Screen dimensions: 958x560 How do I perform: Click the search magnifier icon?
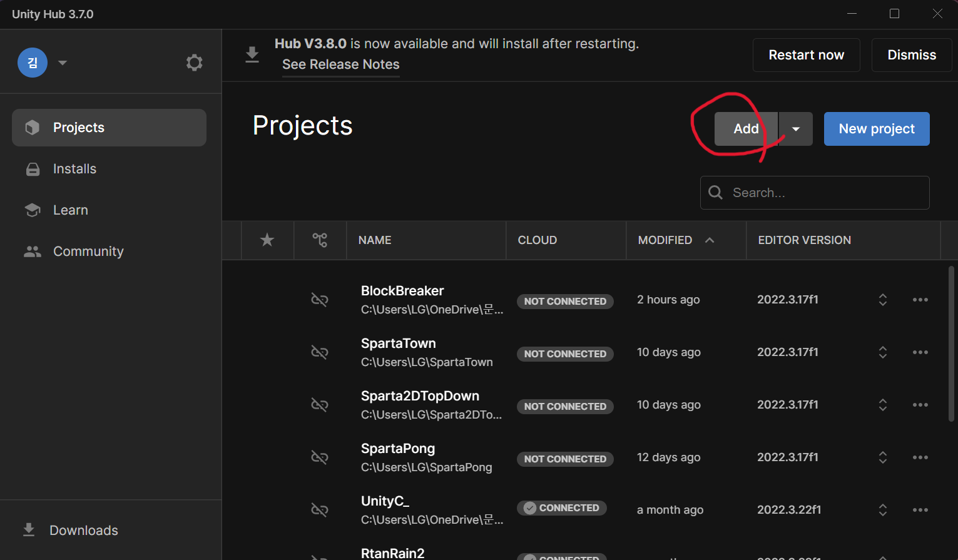click(x=716, y=193)
